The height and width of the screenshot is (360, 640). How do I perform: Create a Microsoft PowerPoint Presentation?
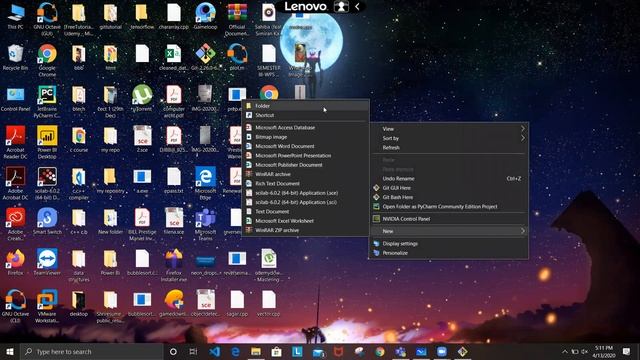click(x=306, y=156)
